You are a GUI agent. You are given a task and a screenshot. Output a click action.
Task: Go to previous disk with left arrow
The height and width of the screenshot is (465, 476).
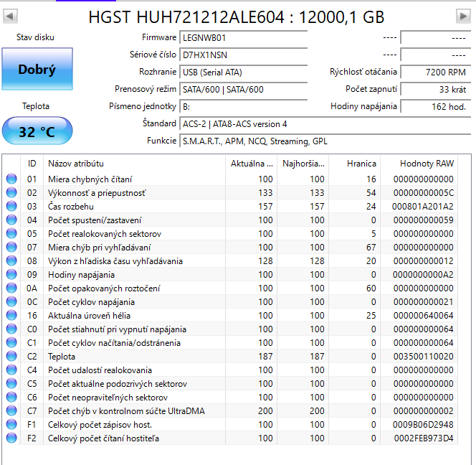coord(10,16)
